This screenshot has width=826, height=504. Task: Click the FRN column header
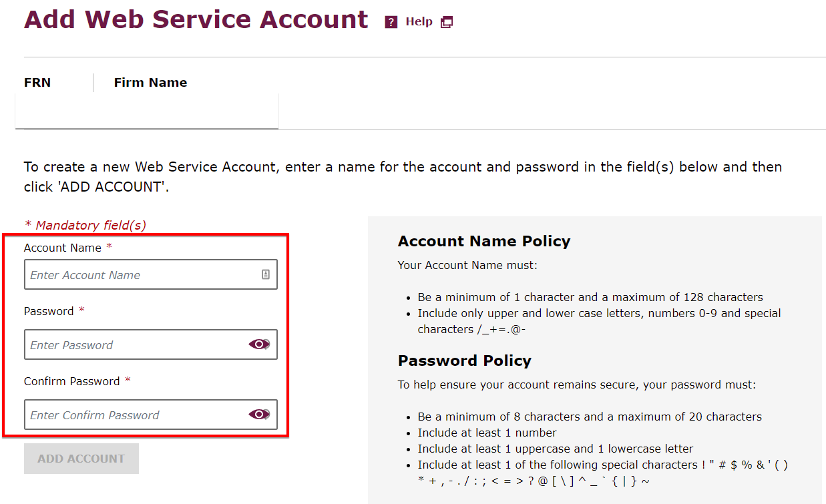(37, 83)
